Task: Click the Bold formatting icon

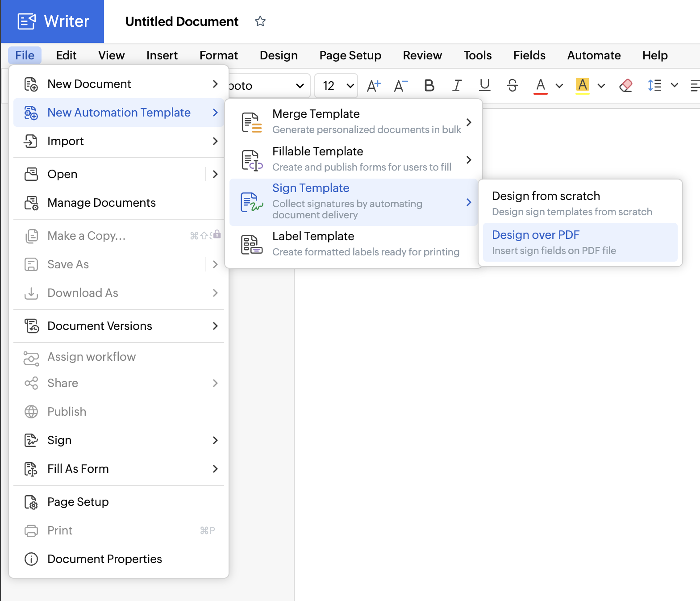Action: [x=429, y=85]
